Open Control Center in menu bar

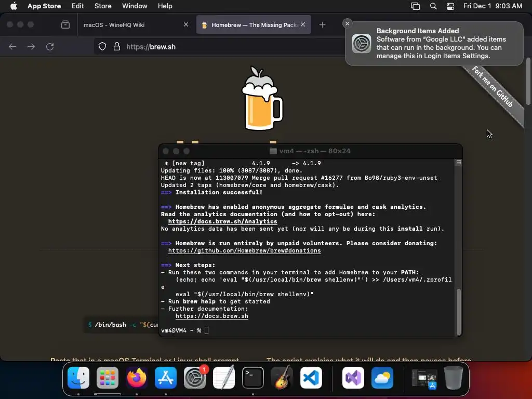click(x=450, y=6)
